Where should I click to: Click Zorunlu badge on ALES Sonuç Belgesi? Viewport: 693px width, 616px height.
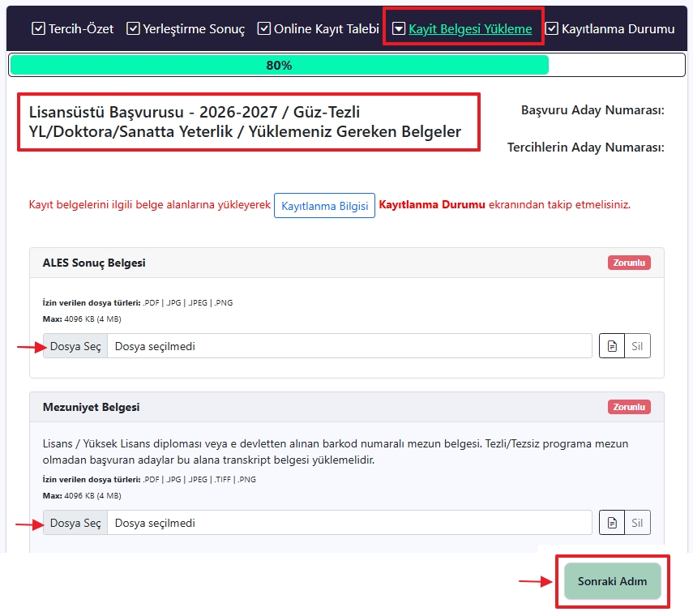tap(629, 263)
